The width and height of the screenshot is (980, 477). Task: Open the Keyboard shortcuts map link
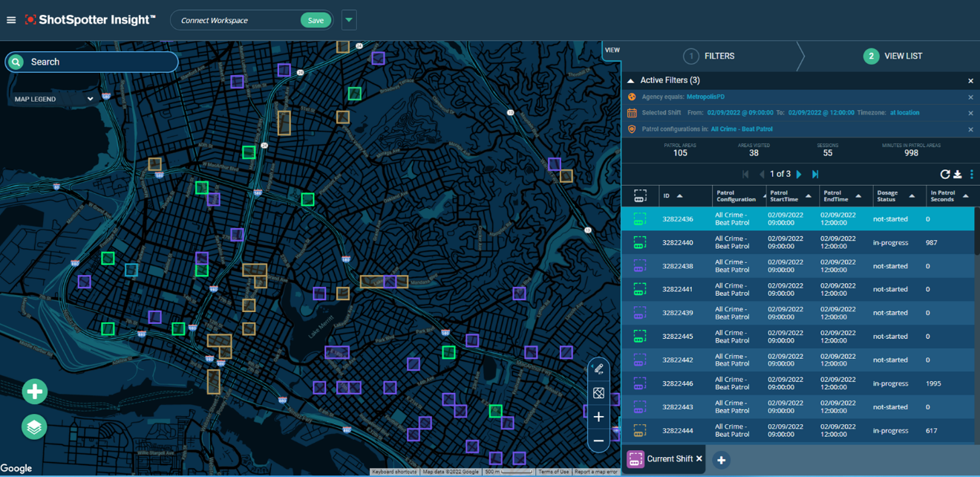[394, 472]
